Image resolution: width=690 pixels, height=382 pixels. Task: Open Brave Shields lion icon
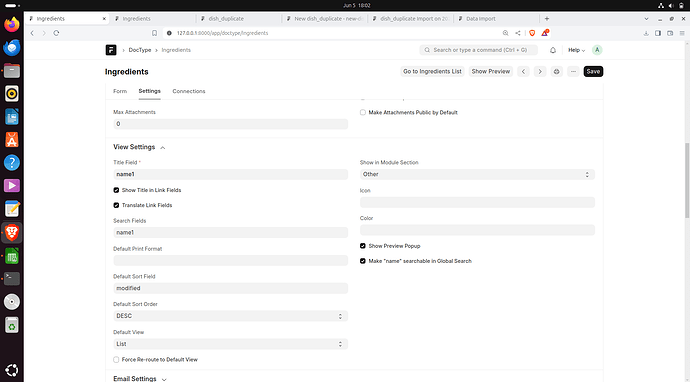(532, 33)
